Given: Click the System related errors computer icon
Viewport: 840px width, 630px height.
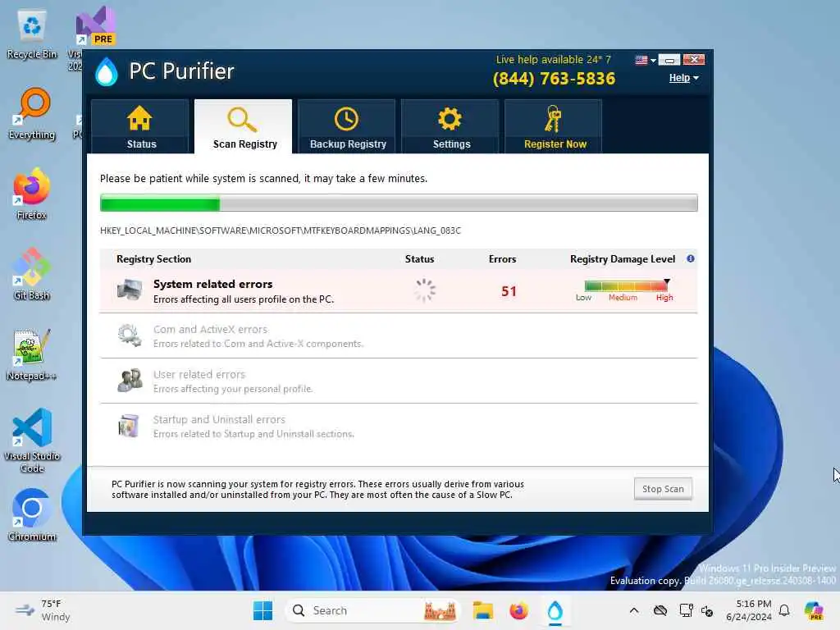Looking at the screenshot, I should point(130,290).
